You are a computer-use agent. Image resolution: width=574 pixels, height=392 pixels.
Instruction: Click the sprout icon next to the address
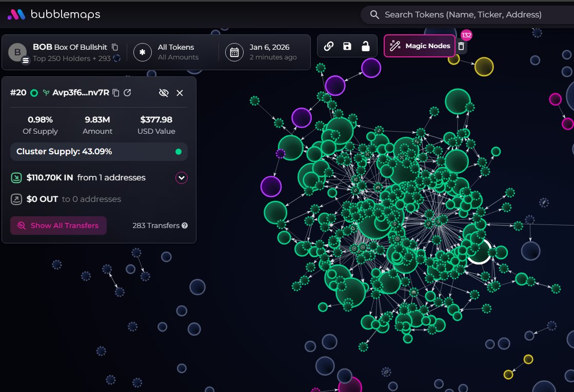[x=46, y=93]
